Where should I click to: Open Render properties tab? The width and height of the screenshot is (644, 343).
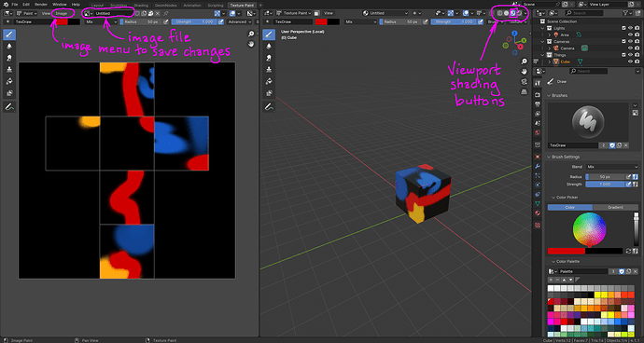pos(538,95)
